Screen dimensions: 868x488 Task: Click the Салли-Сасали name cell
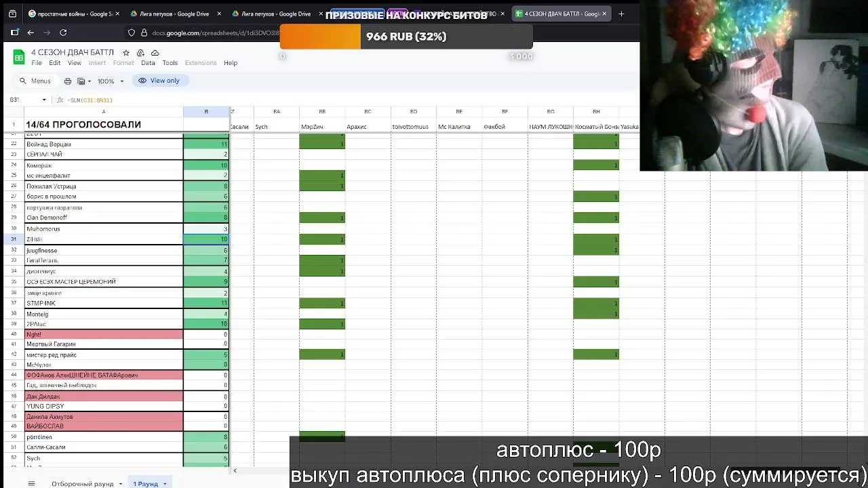(x=104, y=447)
